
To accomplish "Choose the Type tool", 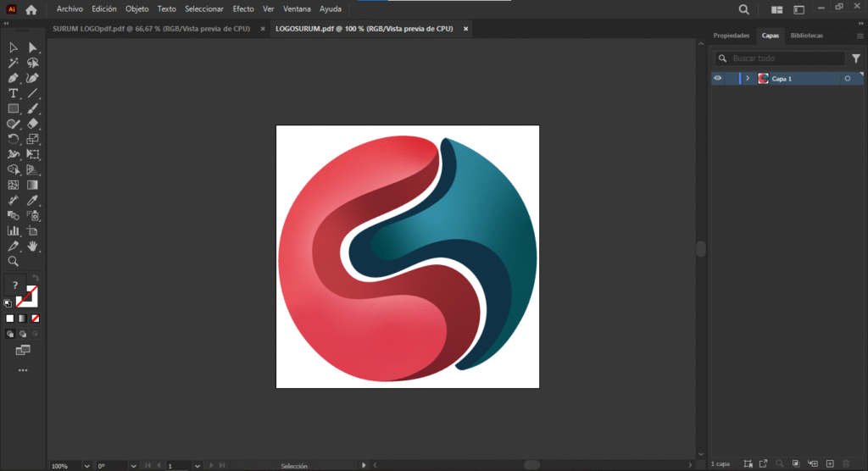I will 14,93.
